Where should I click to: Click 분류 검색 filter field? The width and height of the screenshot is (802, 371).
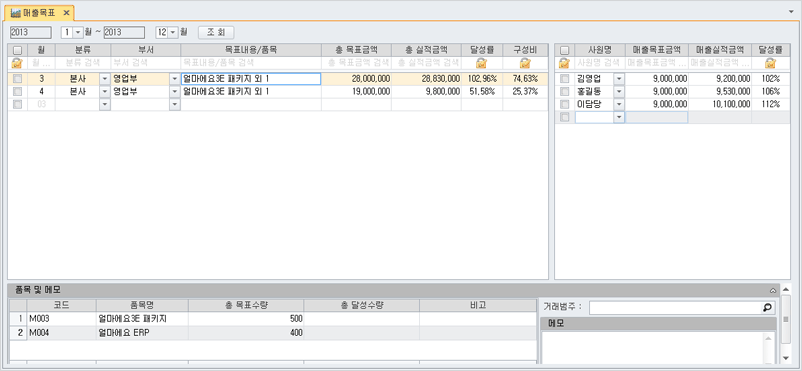(83, 63)
